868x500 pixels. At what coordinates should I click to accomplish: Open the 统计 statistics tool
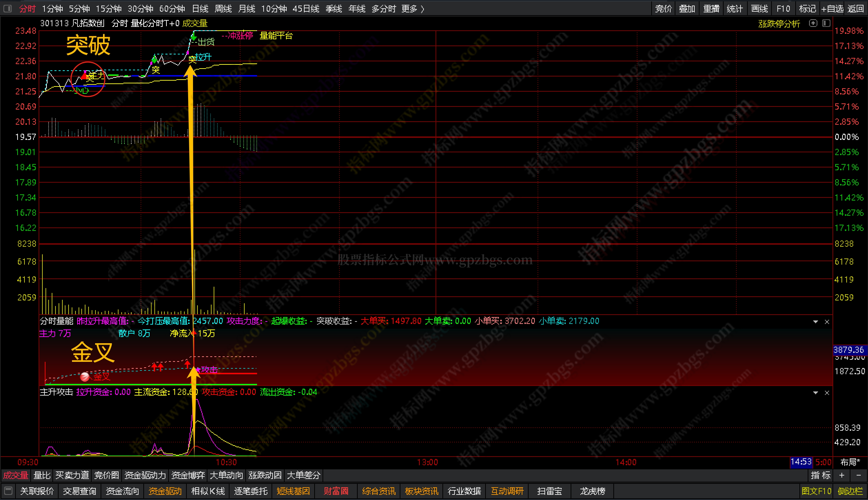click(735, 9)
